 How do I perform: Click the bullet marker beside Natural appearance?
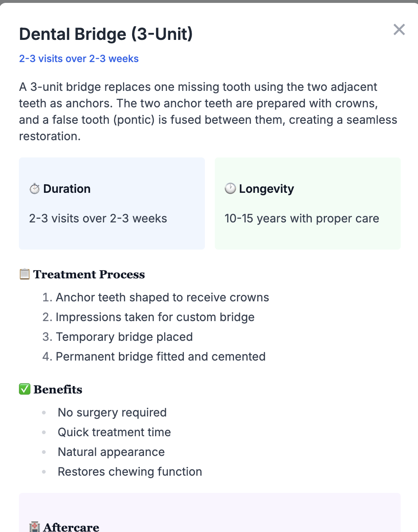[44, 451]
